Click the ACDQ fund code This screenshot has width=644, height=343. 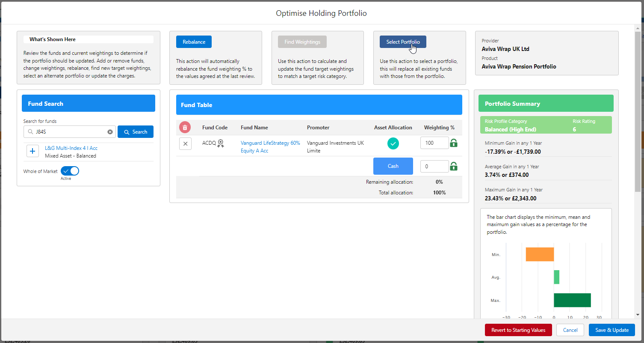tap(209, 143)
